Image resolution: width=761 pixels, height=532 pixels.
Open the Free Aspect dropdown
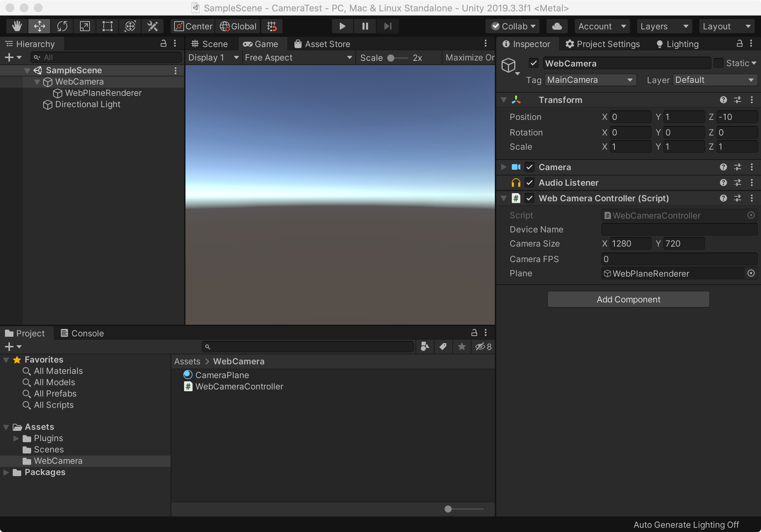[x=298, y=58]
